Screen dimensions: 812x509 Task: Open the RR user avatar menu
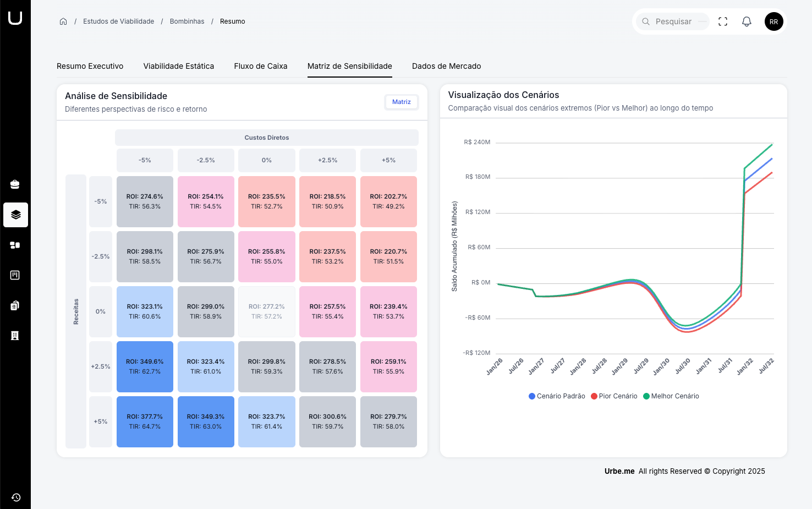click(773, 21)
